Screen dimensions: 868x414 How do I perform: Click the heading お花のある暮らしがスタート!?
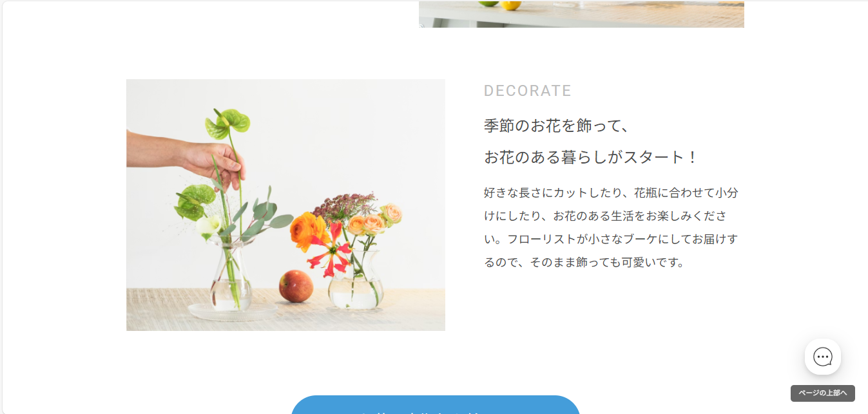coord(591,157)
